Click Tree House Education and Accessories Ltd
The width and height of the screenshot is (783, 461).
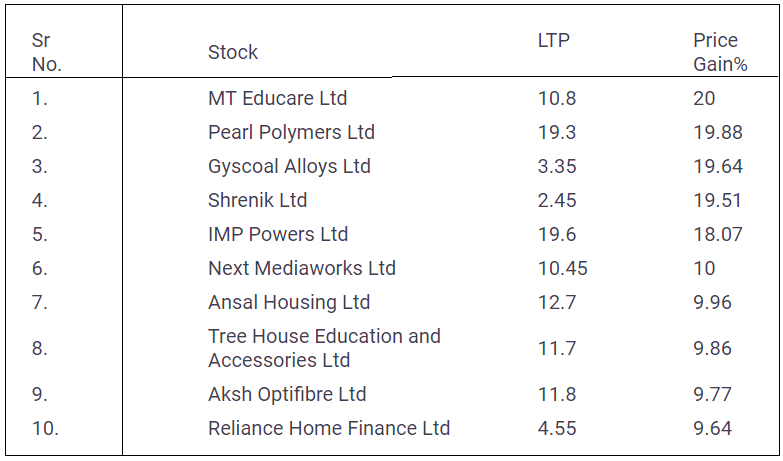324,348
